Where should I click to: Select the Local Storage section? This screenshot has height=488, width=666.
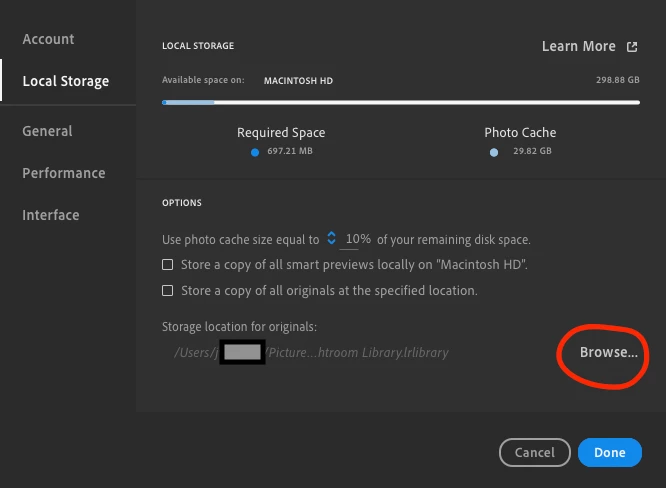point(66,81)
